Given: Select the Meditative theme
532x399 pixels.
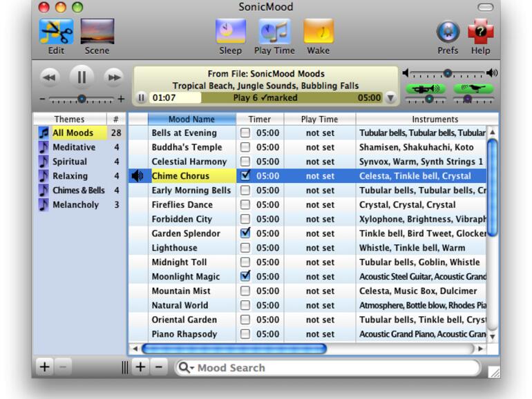Looking at the screenshot, I should (74, 147).
